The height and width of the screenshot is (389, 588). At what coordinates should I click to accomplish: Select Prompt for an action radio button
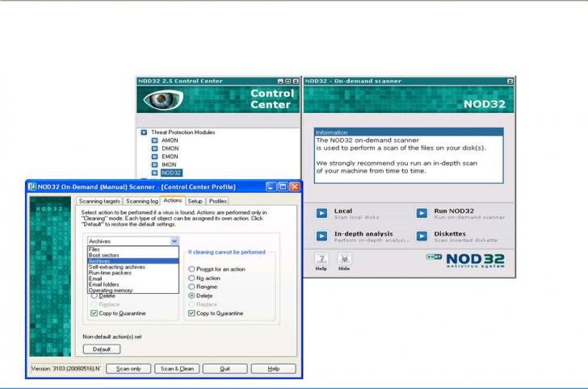coord(191,269)
